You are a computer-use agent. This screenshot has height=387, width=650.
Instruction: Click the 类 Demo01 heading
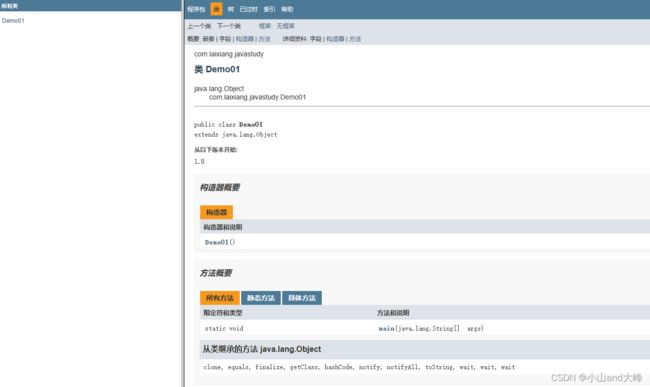point(217,69)
